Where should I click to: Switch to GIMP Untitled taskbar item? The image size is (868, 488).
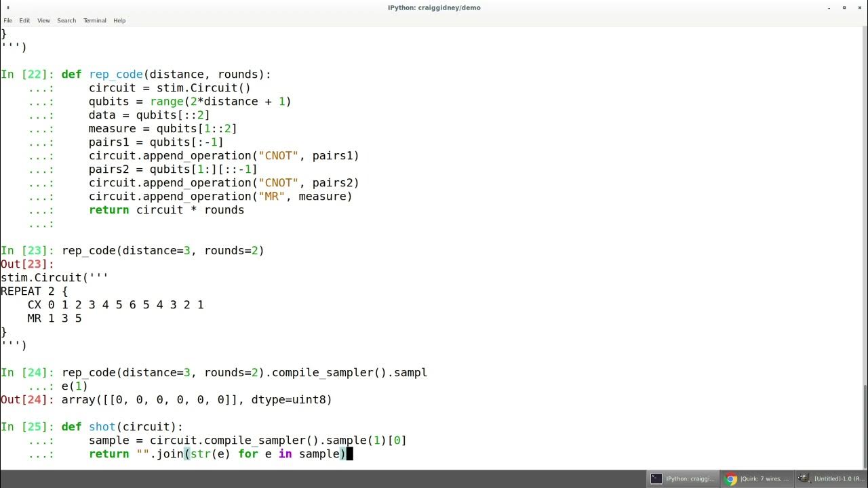[830, 479]
